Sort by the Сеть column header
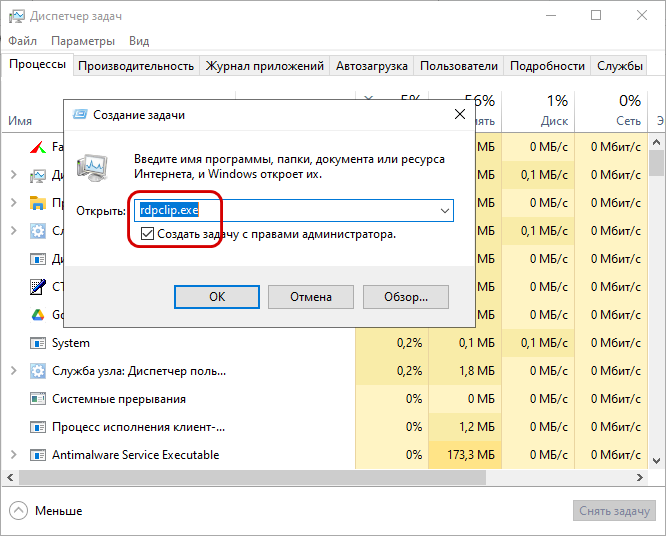 (611, 111)
